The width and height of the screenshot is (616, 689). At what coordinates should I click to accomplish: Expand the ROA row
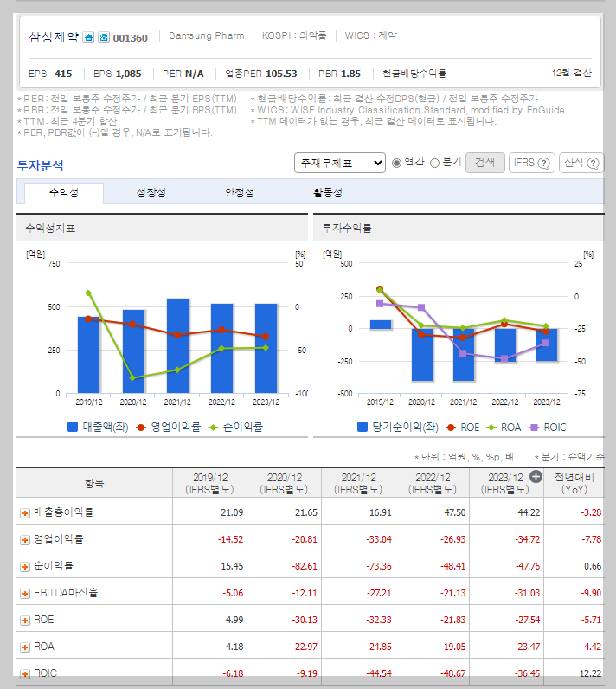[25, 647]
